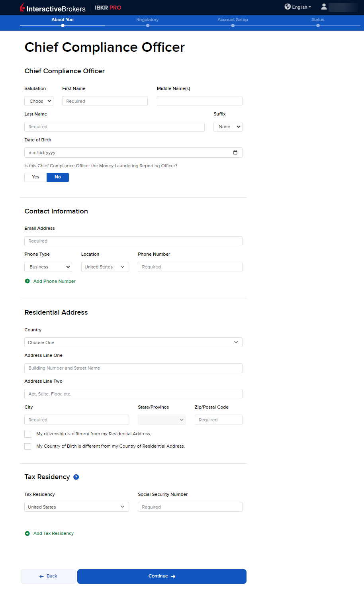The width and height of the screenshot is (364, 597).
Task: Click the Back arrow icon
Action: [41, 576]
